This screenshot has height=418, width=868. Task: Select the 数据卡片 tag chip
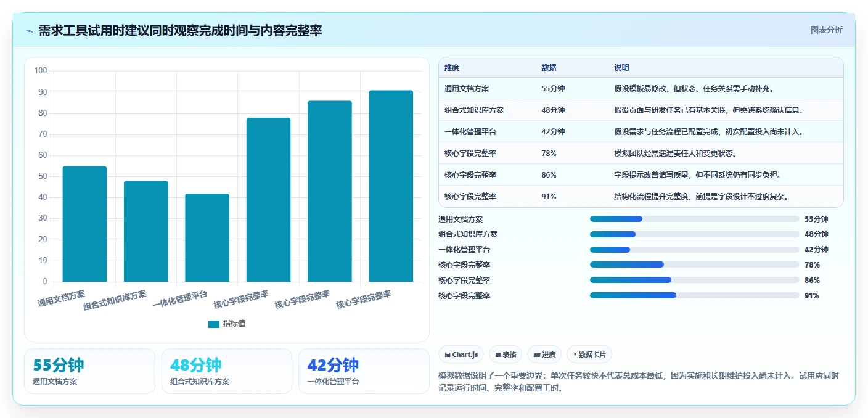coord(589,354)
